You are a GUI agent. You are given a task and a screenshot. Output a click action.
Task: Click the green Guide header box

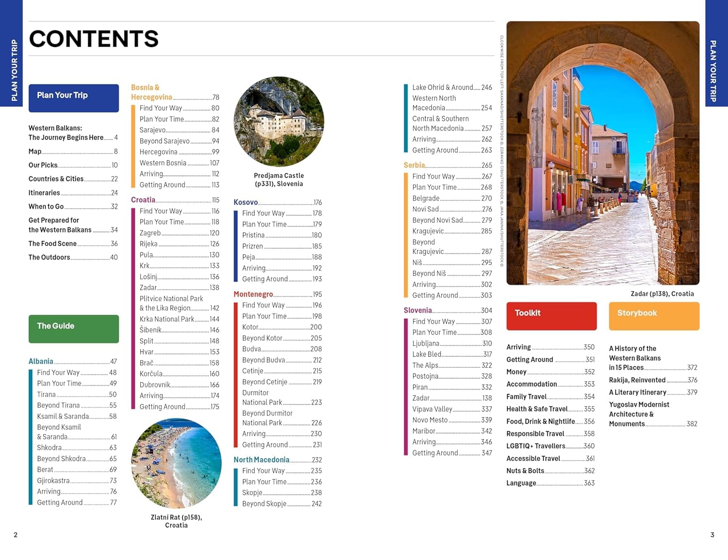coord(74,329)
